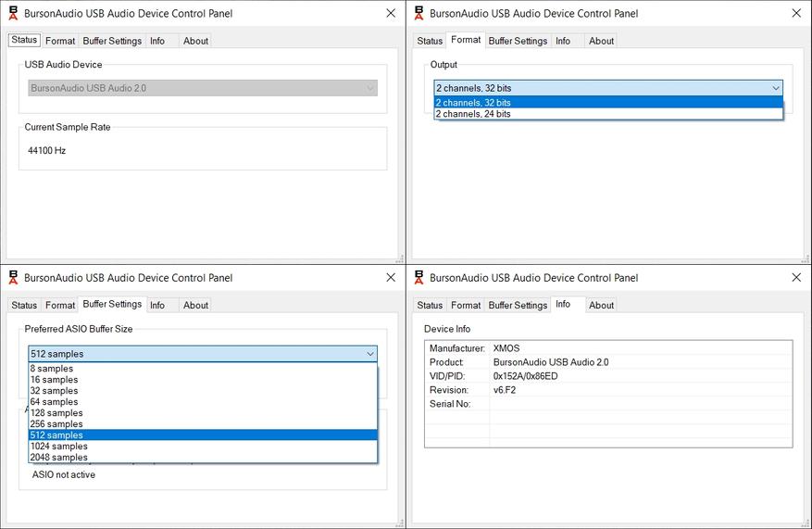Click the XMOS manufacturer value

click(506, 348)
